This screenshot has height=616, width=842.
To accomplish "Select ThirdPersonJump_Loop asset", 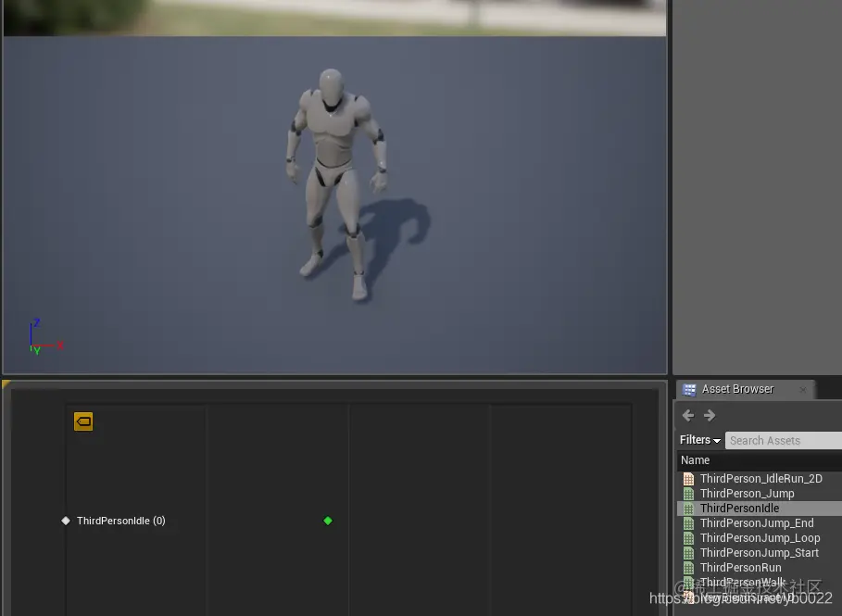I will [760, 537].
